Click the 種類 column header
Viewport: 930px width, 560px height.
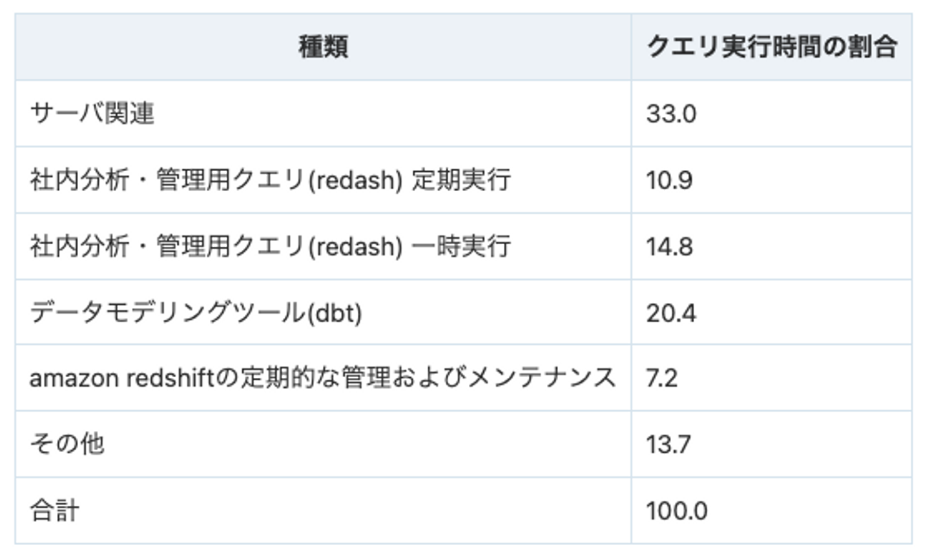(323, 47)
